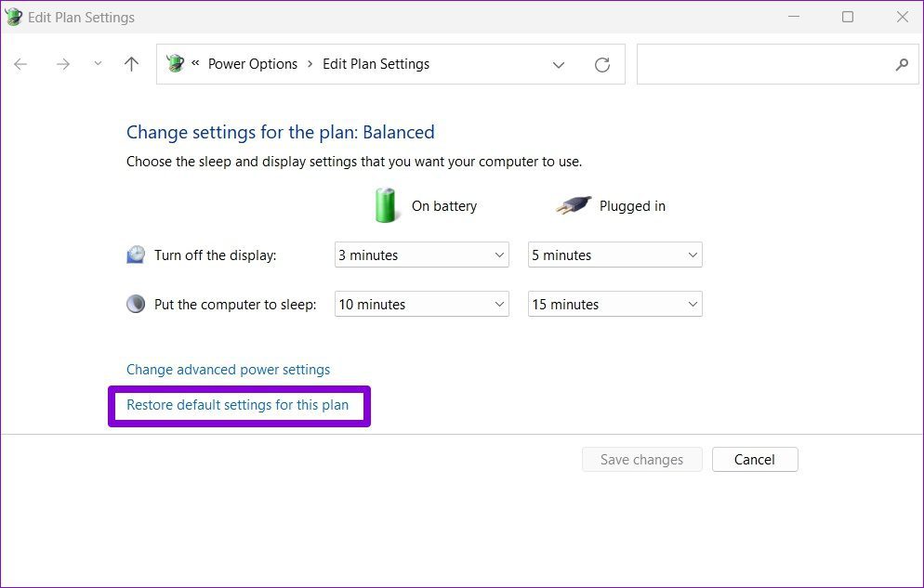The height and width of the screenshot is (588, 924).
Task: Open sleep timeout dropdown for On battery
Action: tap(421, 305)
